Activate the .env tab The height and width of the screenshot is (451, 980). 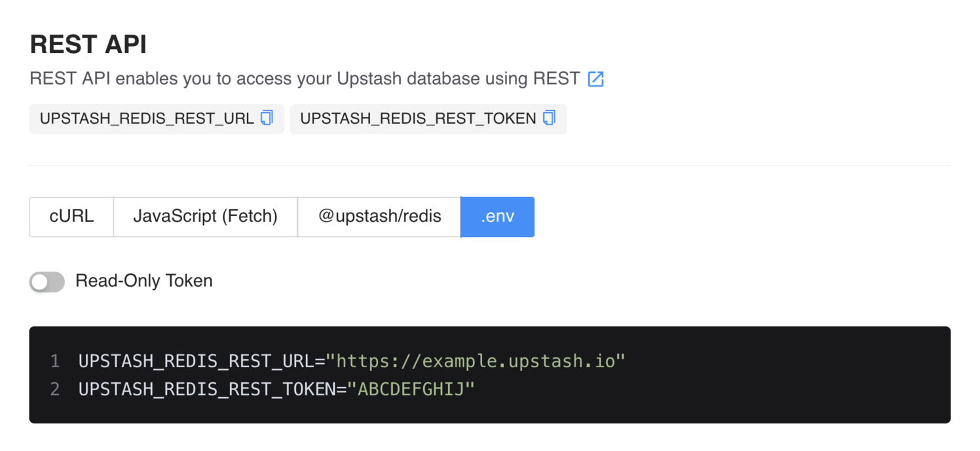497,217
